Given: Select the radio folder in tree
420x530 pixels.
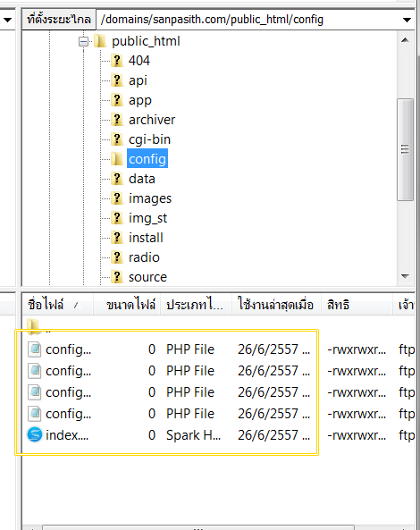Looking at the screenshot, I should 144,257.
